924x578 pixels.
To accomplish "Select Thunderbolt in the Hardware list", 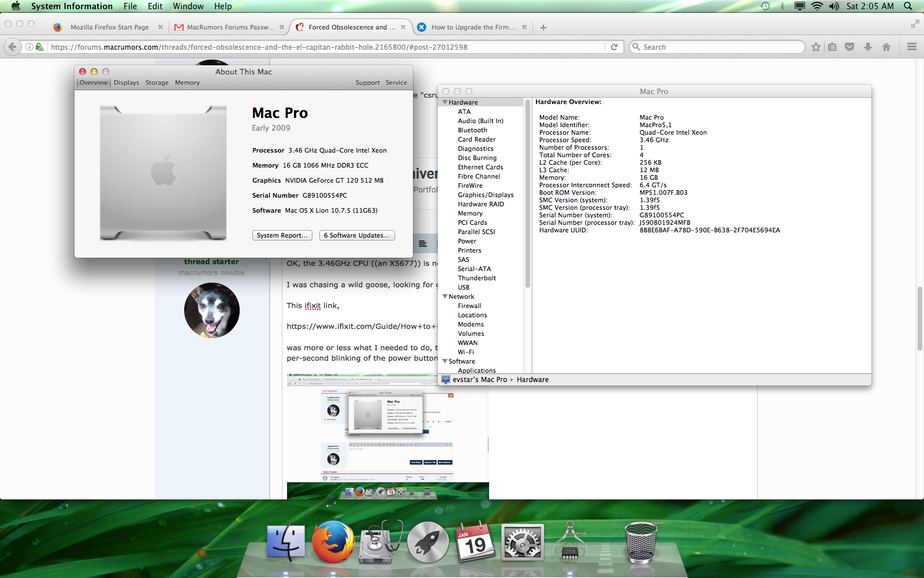I will click(x=477, y=278).
